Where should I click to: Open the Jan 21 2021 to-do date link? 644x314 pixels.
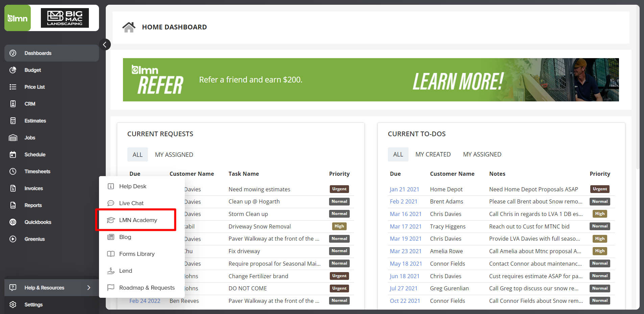[x=404, y=189]
